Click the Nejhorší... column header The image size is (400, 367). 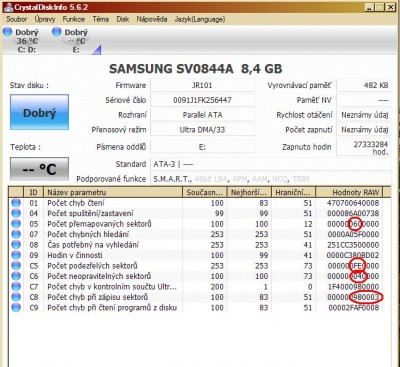click(x=249, y=192)
